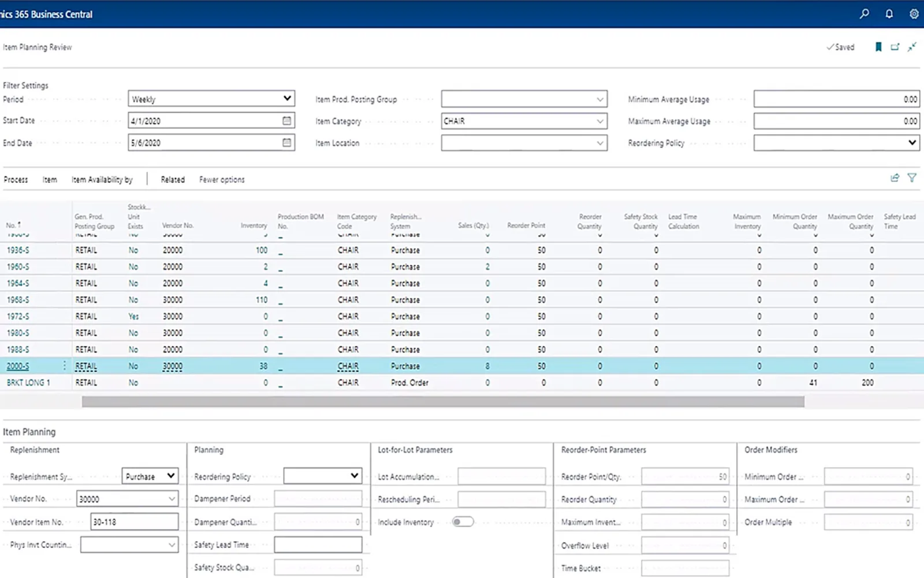
Task: Open the search magnifier icon
Action: pyautogui.click(x=864, y=13)
